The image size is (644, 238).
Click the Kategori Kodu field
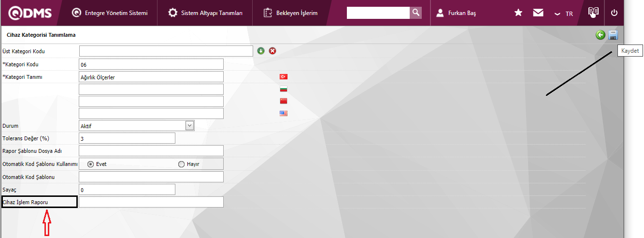tap(151, 64)
